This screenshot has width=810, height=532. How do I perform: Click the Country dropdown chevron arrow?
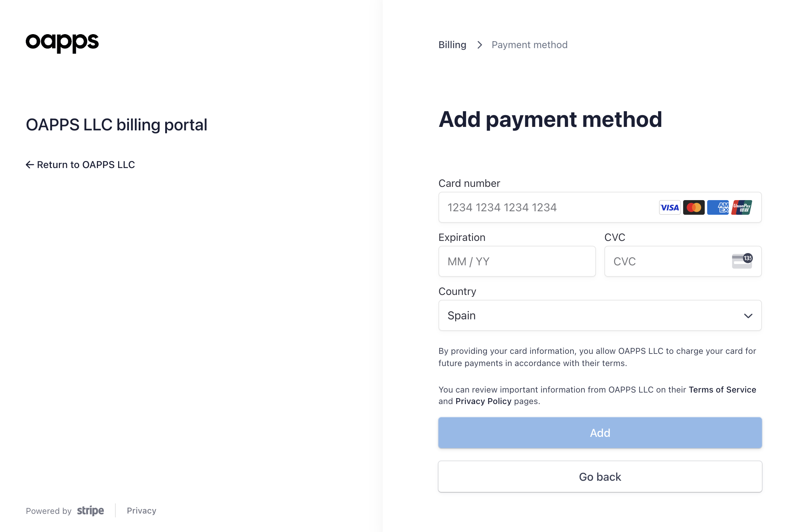(x=748, y=316)
